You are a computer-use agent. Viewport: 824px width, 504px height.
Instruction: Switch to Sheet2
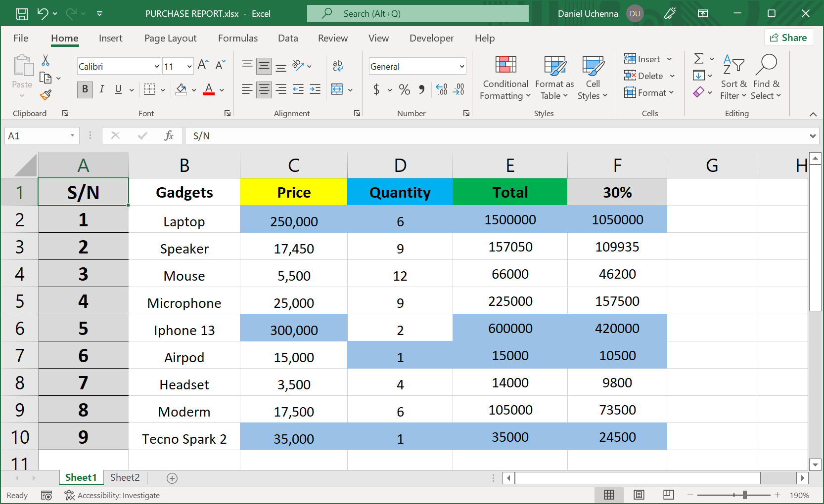124,477
